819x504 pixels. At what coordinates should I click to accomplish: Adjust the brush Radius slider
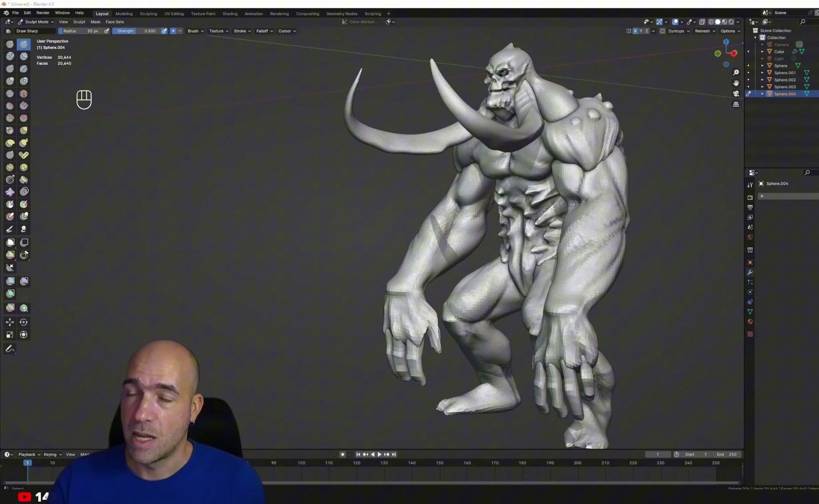click(80, 31)
